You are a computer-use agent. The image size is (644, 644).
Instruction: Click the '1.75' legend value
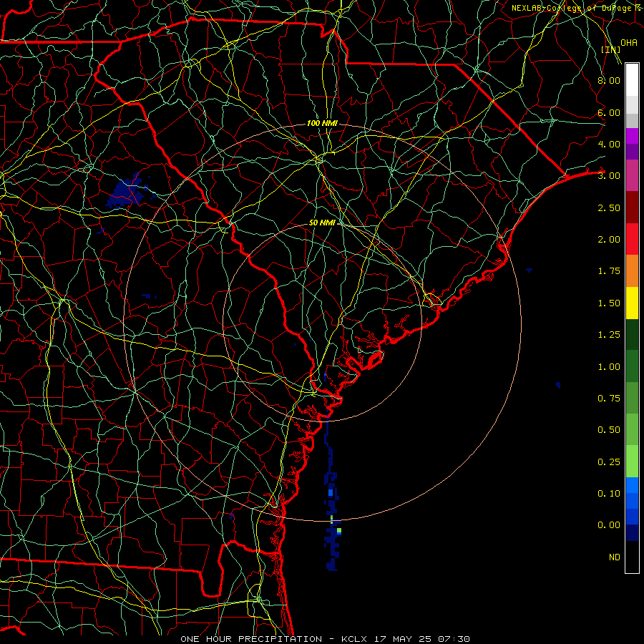point(609,271)
